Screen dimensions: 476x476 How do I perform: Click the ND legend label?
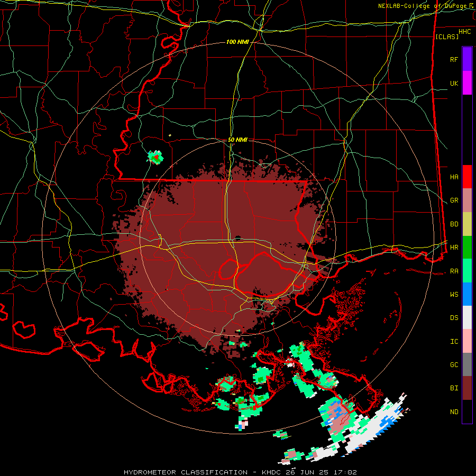(x=454, y=412)
